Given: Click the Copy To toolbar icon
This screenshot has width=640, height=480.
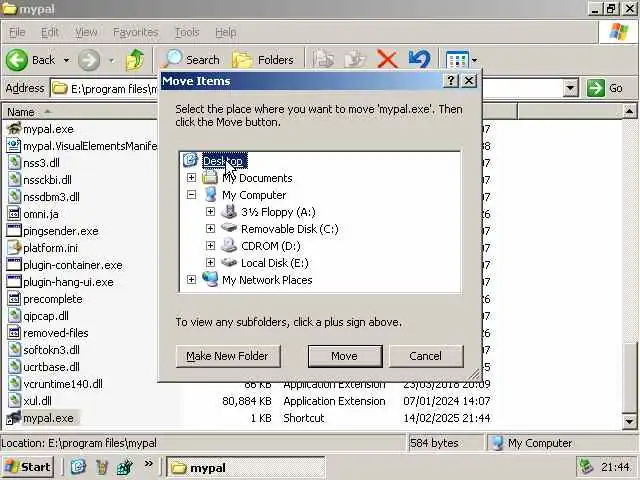Looking at the screenshot, I should [x=355, y=60].
